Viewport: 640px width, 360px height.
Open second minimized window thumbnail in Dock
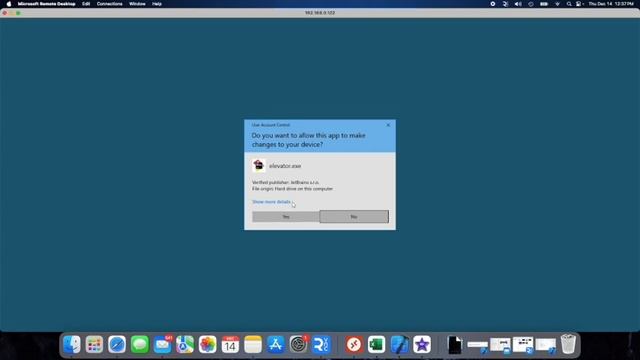point(500,345)
